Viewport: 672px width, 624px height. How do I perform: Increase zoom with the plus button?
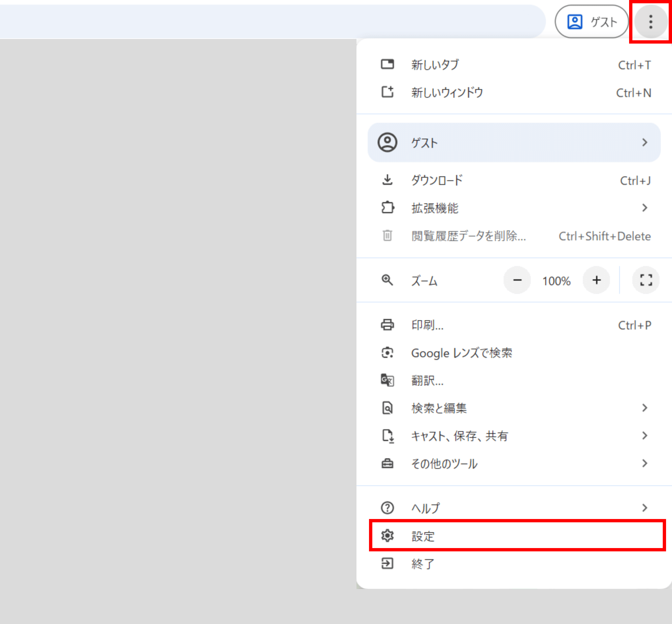[x=596, y=280]
